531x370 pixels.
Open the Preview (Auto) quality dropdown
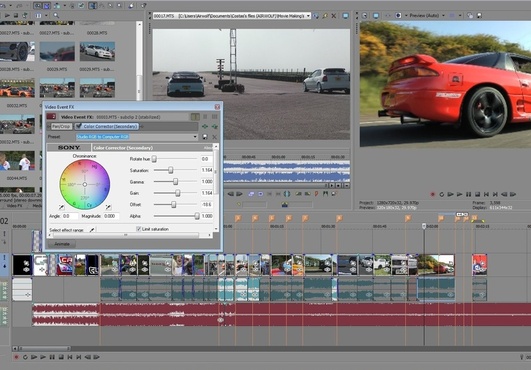coord(443,16)
